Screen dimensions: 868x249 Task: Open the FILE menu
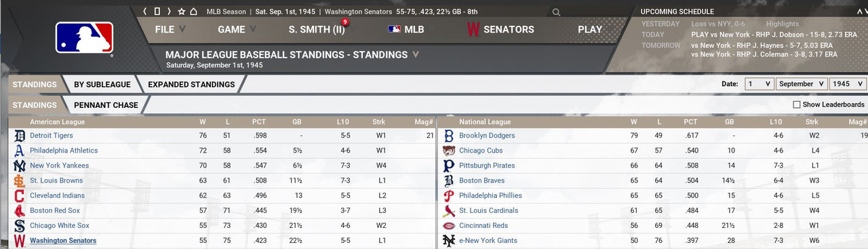[x=170, y=29]
